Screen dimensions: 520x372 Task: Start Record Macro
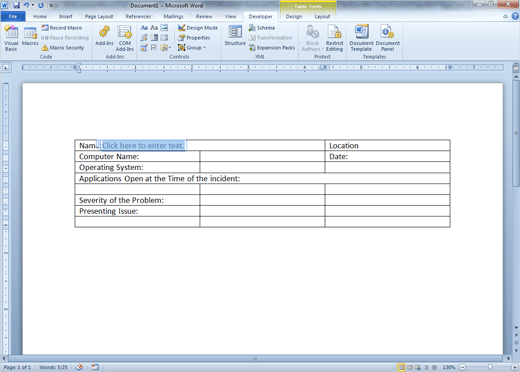coord(62,28)
